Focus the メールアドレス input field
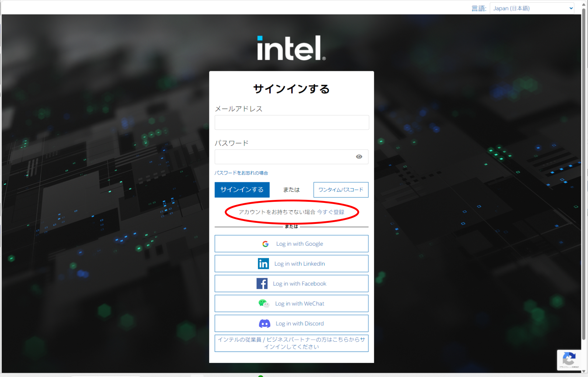Viewport: 588px width, 377px height. tap(292, 122)
